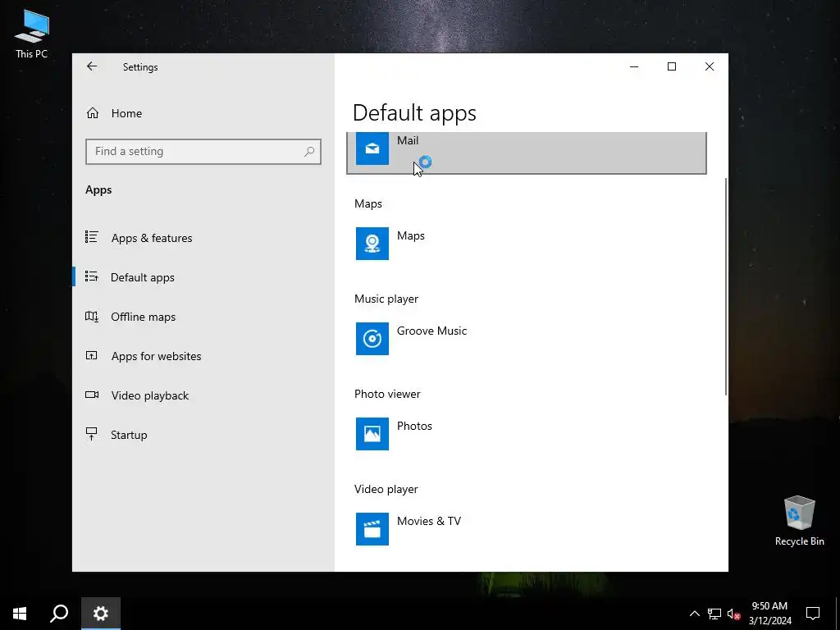The height and width of the screenshot is (630, 840).
Task: Click the Default apps sidebar icon
Action: tap(92, 277)
